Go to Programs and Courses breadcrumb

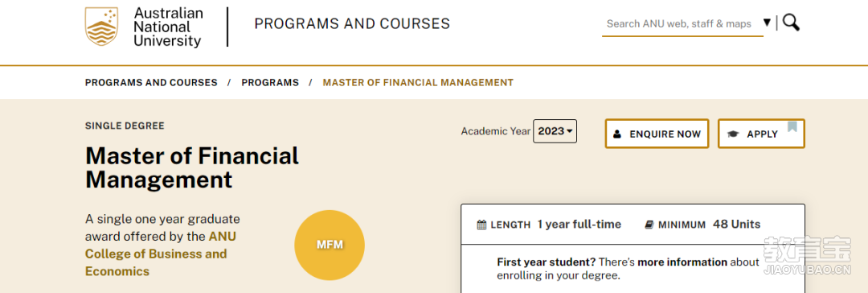[151, 83]
